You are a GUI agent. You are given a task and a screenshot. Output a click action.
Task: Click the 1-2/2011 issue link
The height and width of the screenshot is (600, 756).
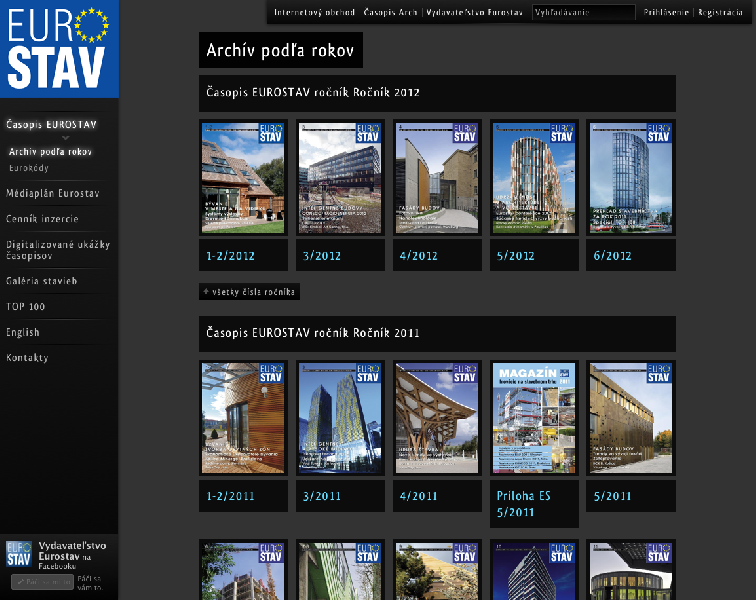coord(230,496)
